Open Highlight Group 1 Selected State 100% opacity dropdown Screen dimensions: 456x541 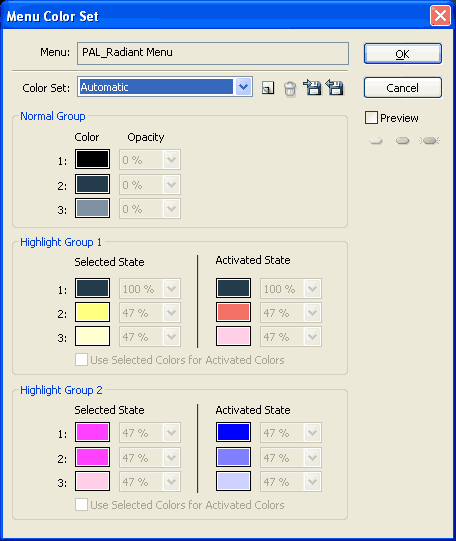click(x=150, y=288)
